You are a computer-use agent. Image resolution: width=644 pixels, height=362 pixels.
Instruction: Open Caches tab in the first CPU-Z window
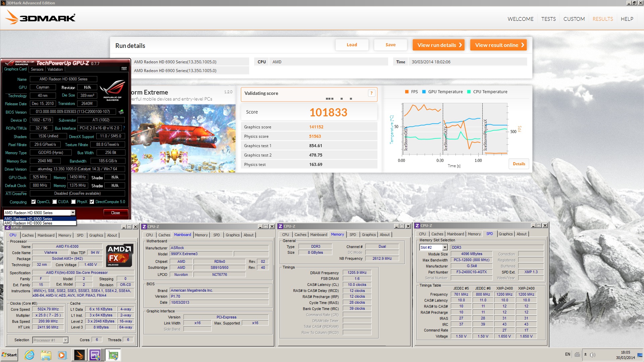click(28, 235)
